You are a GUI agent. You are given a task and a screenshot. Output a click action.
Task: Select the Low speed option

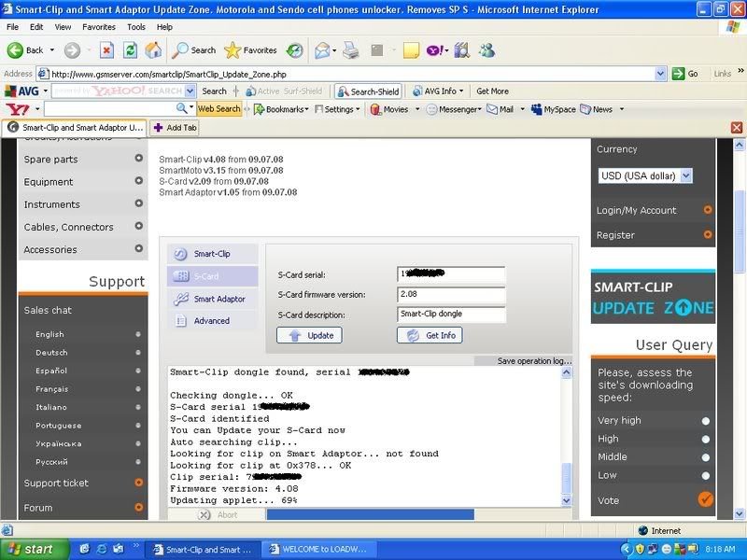[x=706, y=475]
